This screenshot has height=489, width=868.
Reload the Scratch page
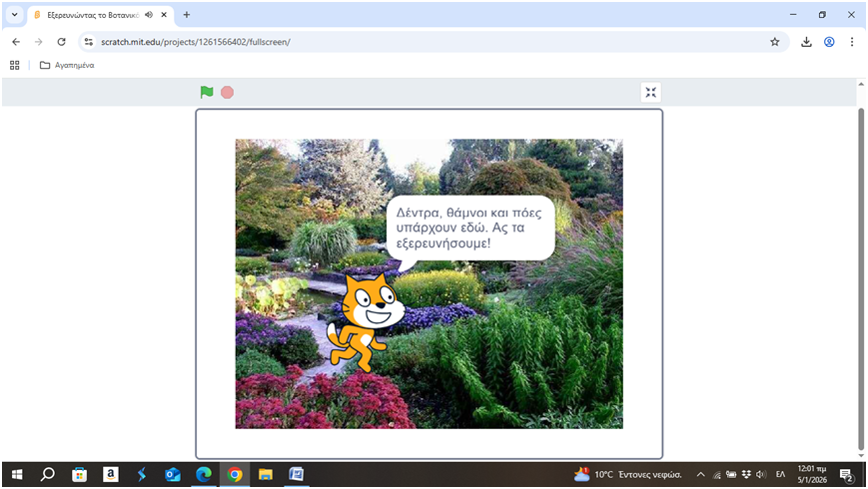coord(61,42)
